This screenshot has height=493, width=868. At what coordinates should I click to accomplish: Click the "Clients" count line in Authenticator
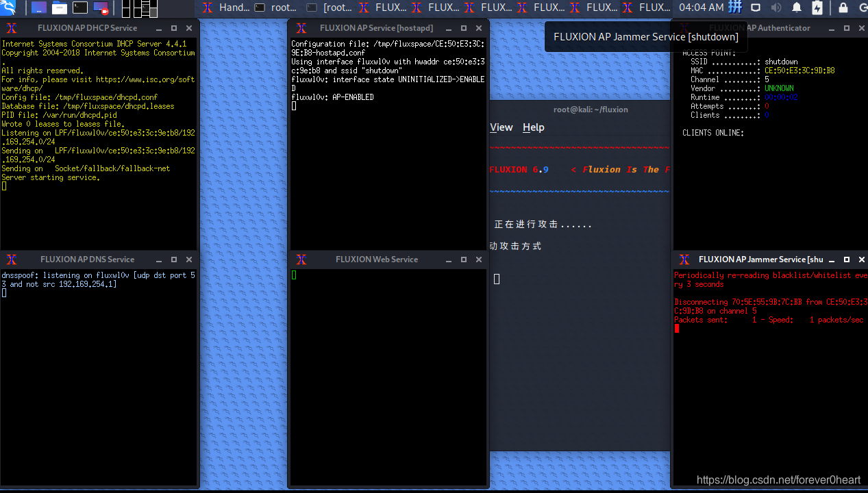[730, 115]
